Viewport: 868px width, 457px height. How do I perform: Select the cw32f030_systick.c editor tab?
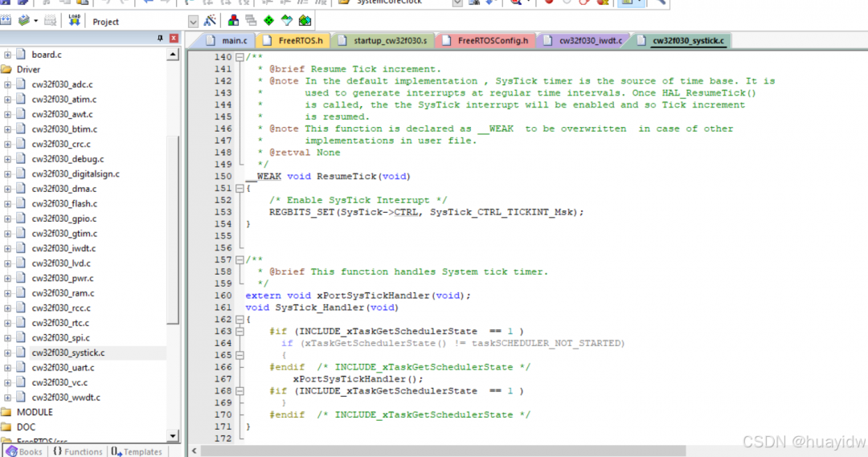point(682,40)
